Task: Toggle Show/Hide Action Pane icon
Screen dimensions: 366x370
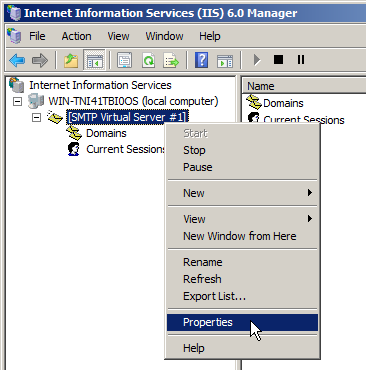Action: (225, 60)
